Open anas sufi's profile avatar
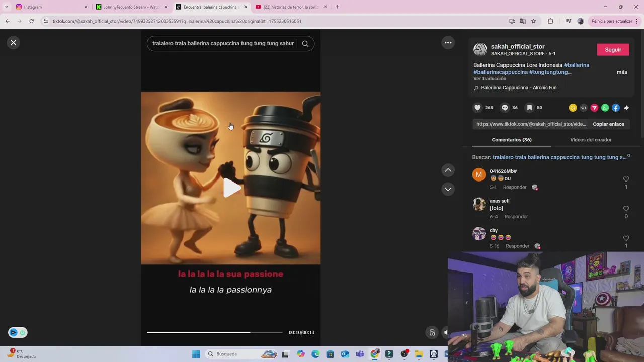This screenshot has height=362, width=644. [x=479, y=205]
